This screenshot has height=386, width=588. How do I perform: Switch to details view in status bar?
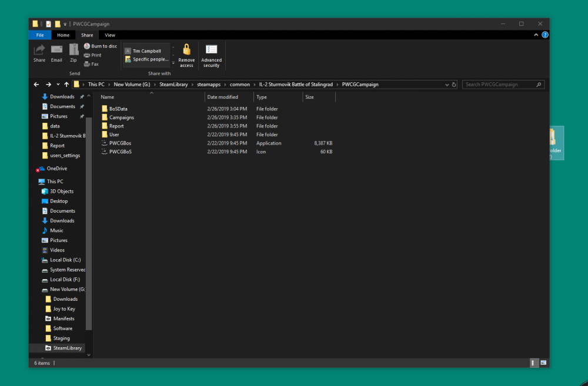[x=534, y=363]
